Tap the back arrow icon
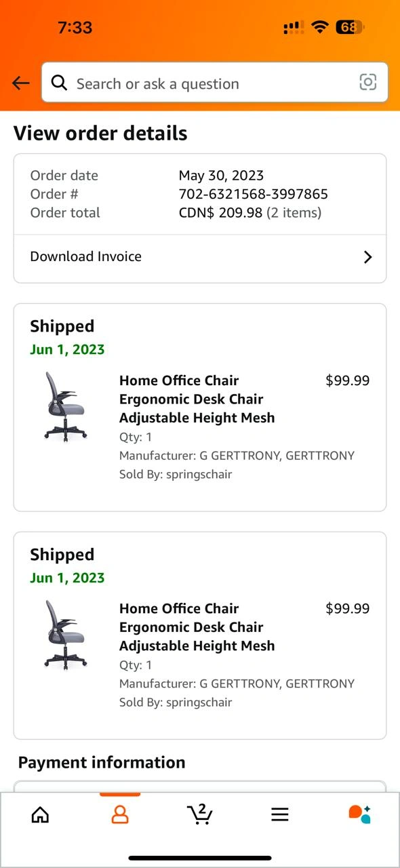 (21, 83)
